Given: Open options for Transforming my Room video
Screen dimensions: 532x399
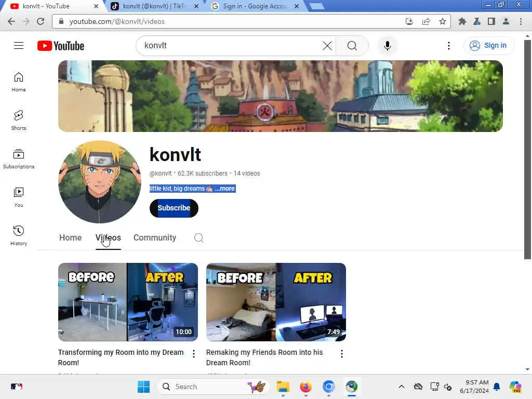Looking at the screenshot, I should pyautogui.click(x=194, y=354).
